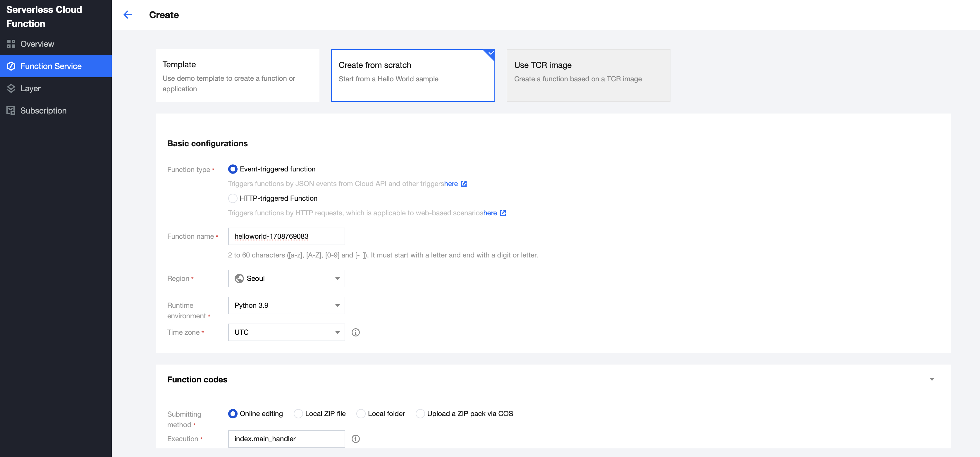Select Local ZIP file submitting method
Image resolution: width=980 pixels, height=457 pixels.
click(298, 414)
